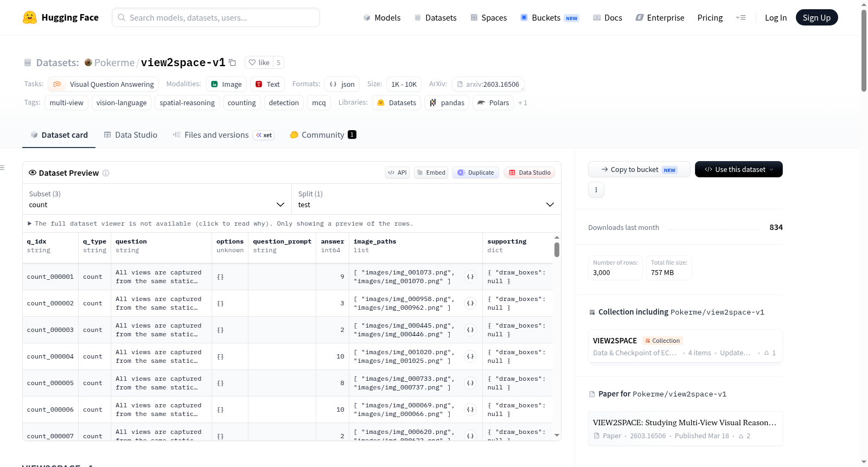
Task: Copy the dataset name view2space-v1 with copy icon
Action: point(232,62)
